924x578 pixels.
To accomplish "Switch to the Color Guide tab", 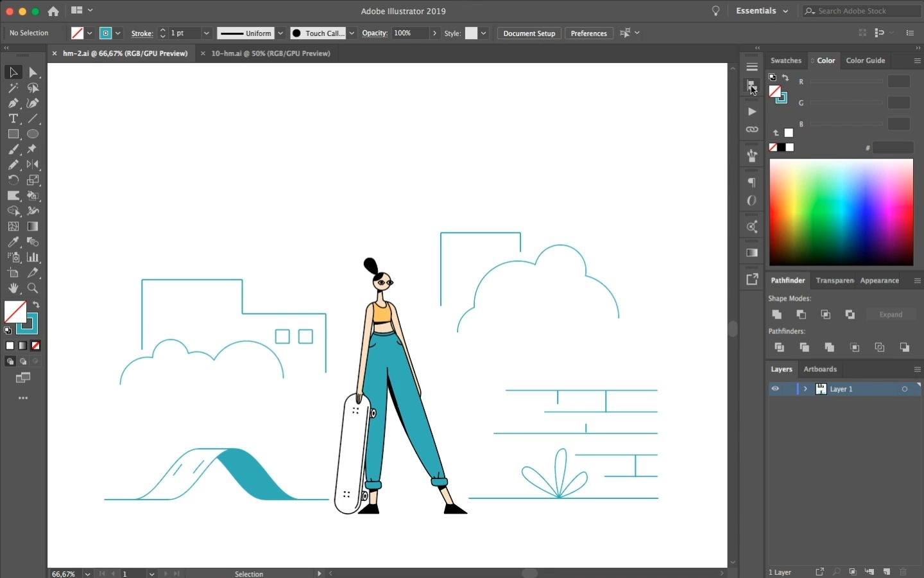I will point(866,60).
